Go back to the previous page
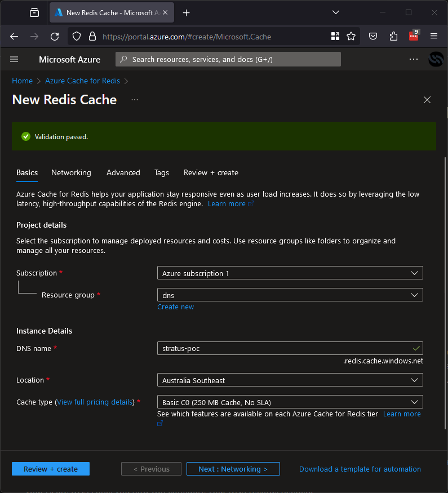Viewport: 448px width, 493px height. click(14, 37)
